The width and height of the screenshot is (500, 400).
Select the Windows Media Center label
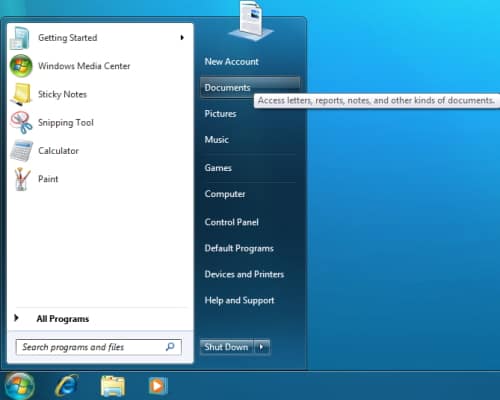(84, 66)
